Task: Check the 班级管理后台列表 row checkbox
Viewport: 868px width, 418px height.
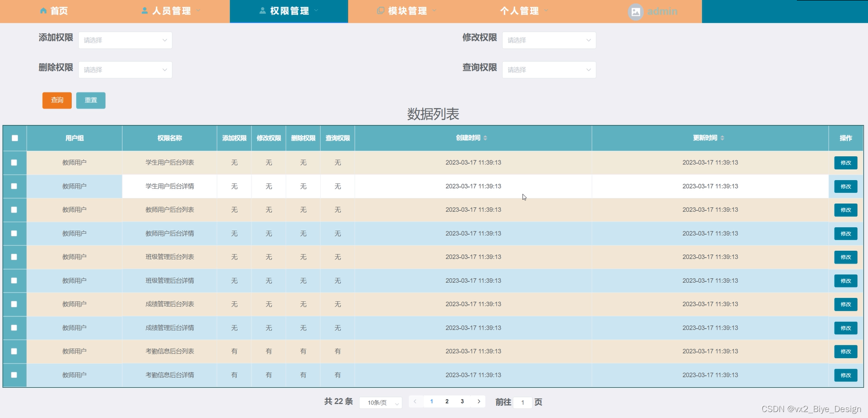Action: (14, 257)
